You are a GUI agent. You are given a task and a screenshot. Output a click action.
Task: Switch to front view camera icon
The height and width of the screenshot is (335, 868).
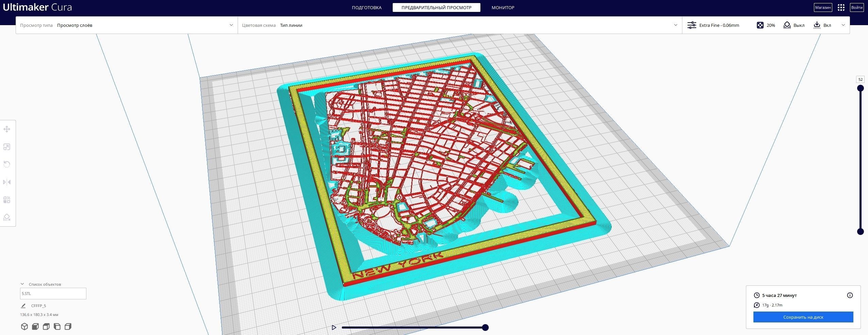point(35,327)
